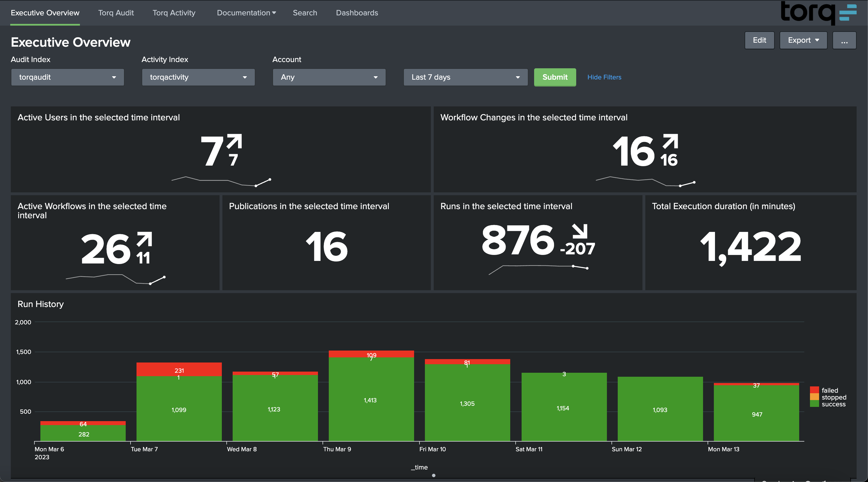Image resolution: width=868 pixels, height=482 pixels.
Task: Click the Edit button
Action: point(759,40)
